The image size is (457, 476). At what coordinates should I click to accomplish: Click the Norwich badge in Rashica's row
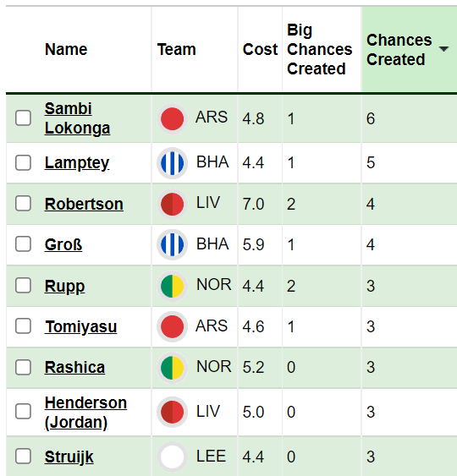[172, 368]
